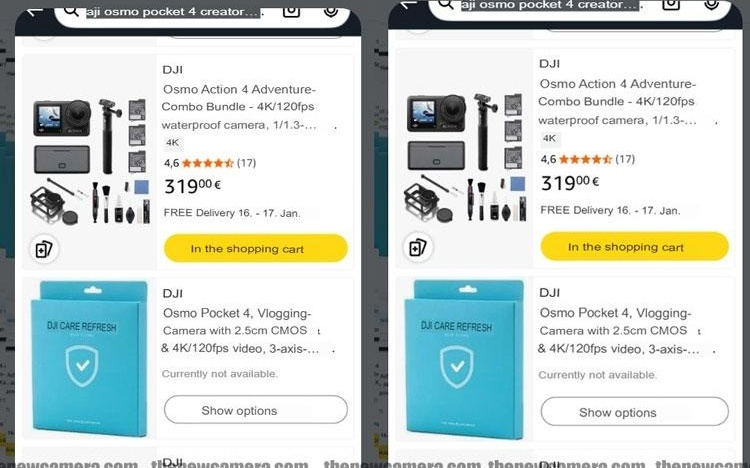Tap the search magnifier icon in the left screenshot
The image size is (750, 468).
pos(71,11)
